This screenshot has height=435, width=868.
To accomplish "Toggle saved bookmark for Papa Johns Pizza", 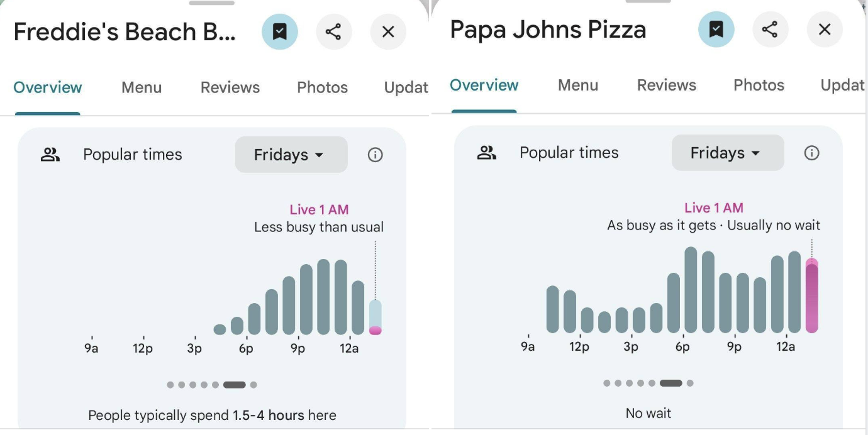I will coord(716,30).
